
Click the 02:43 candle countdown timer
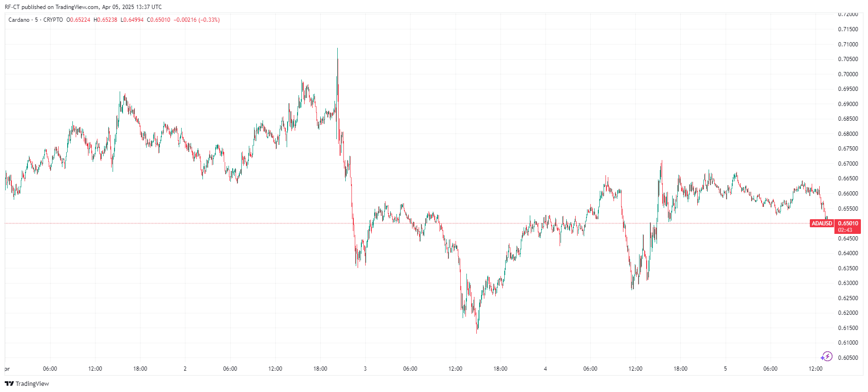click(x=845, y=230)
